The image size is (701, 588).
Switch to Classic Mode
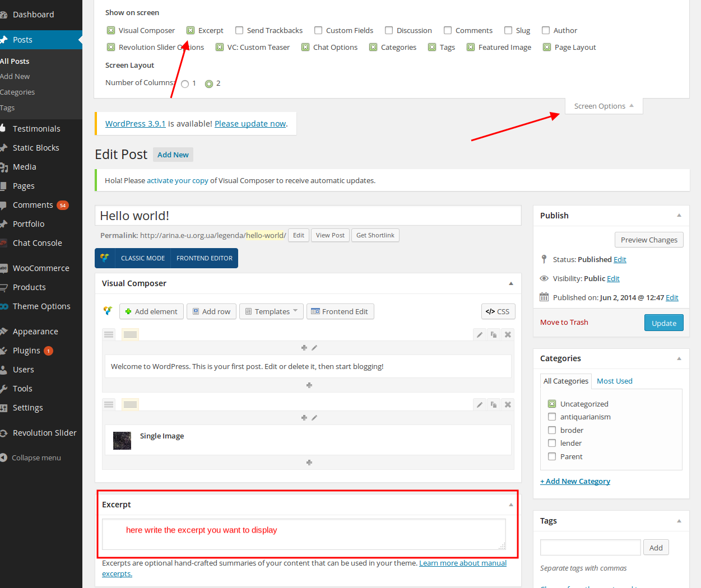tap(143, 258)
